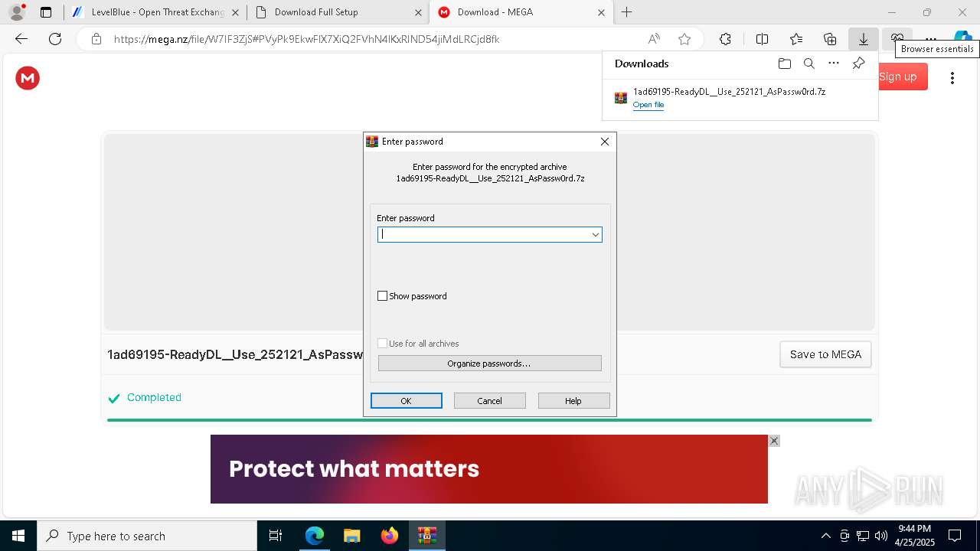980x551 pixels.
Task: Open Windows Start menu
Action: pos(18,536)
